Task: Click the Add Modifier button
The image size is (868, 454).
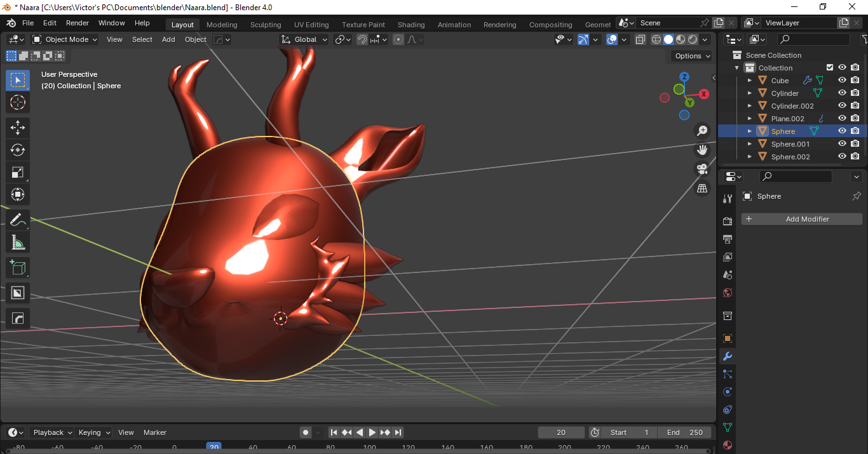Action: 802,219
